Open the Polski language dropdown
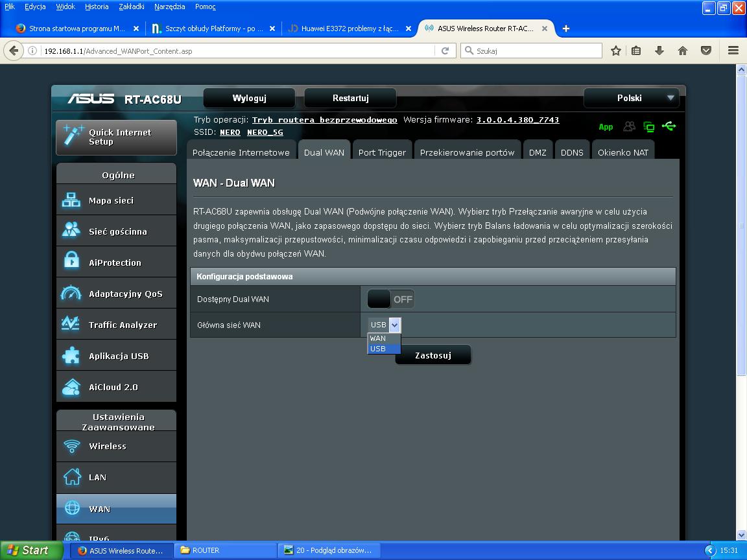 point(631,98)
